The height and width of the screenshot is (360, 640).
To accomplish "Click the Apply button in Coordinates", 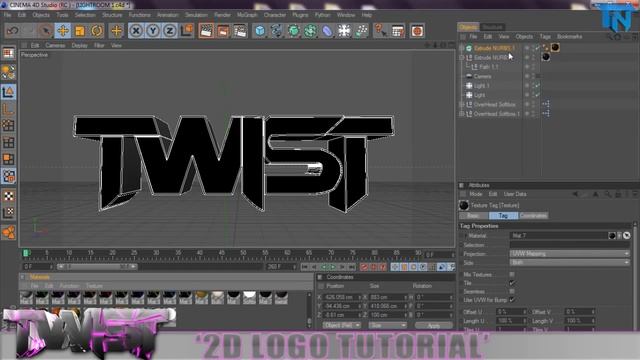I will pos(433,326).
